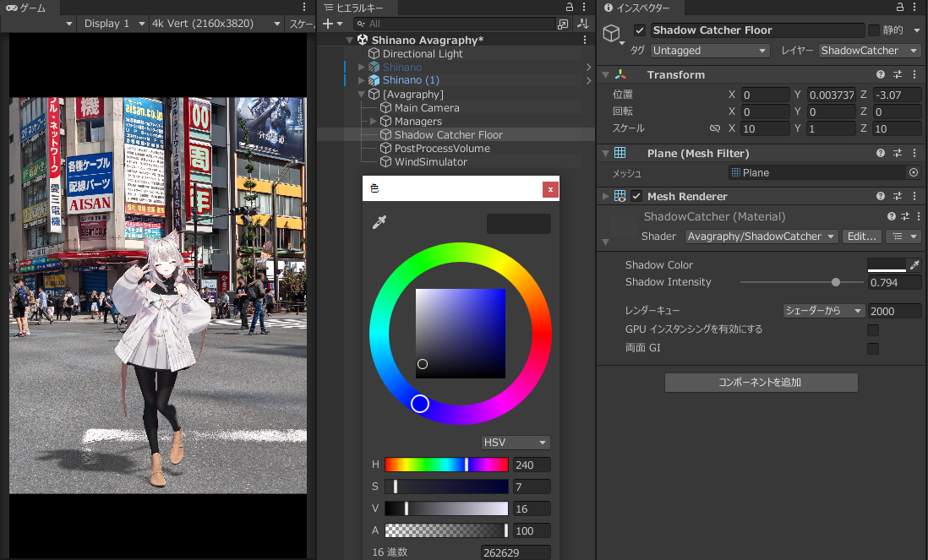Viewport: 928px width, 560px height.
Task: Open the Shinano Avagraphy scene options menu
Action: (585, 40)
